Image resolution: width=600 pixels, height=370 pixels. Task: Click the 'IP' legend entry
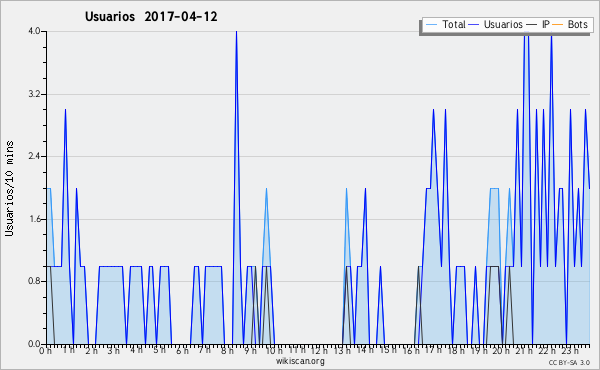tap(538, 24)
